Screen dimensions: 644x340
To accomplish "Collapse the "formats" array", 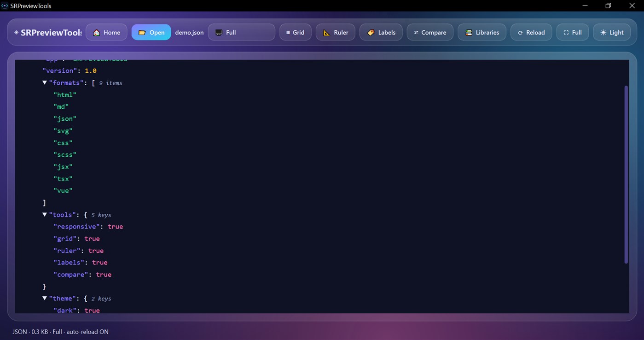I will click(45, 82).
